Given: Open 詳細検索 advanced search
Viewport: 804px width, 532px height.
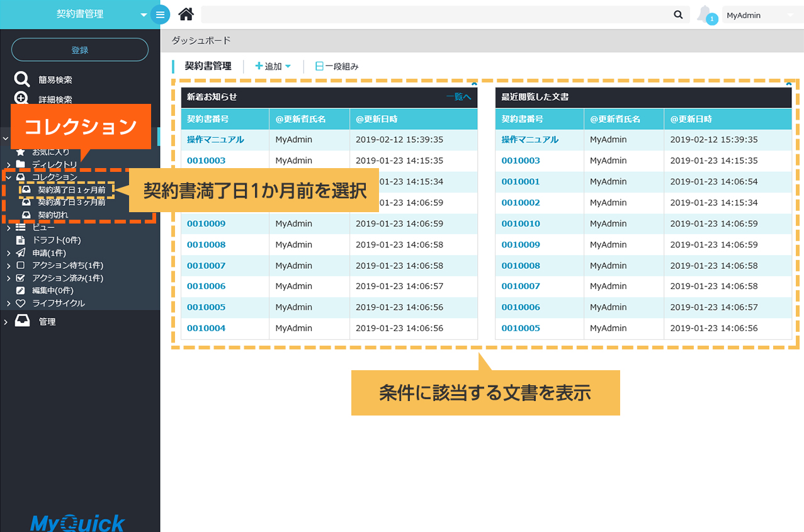Looking at the screenshot, I should (x=55, y=99).
